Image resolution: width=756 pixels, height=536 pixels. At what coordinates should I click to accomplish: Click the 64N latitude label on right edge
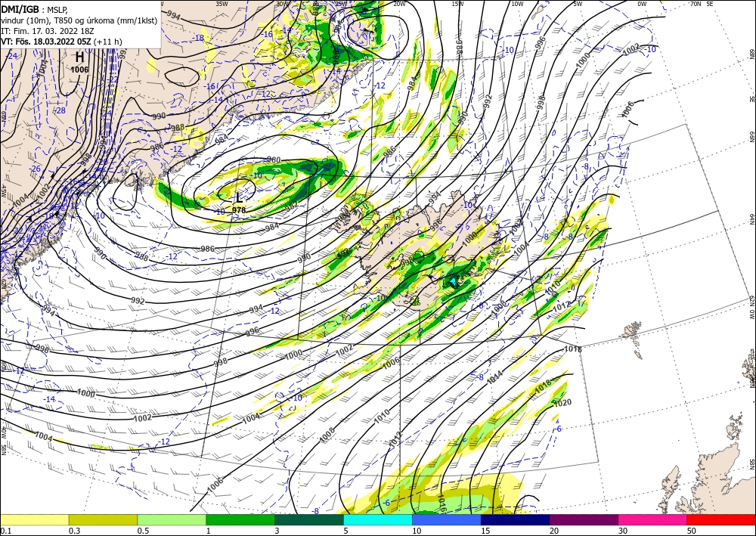coord(751,219)
